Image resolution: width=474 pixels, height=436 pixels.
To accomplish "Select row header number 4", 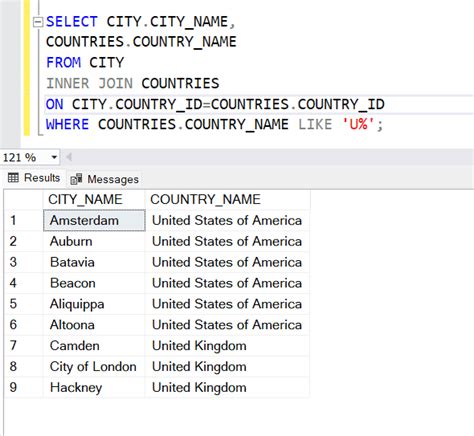I will [x=24, y=283].
